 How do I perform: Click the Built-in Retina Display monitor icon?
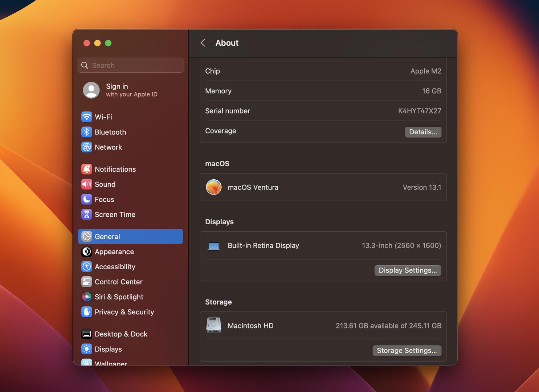click(214, 246)
